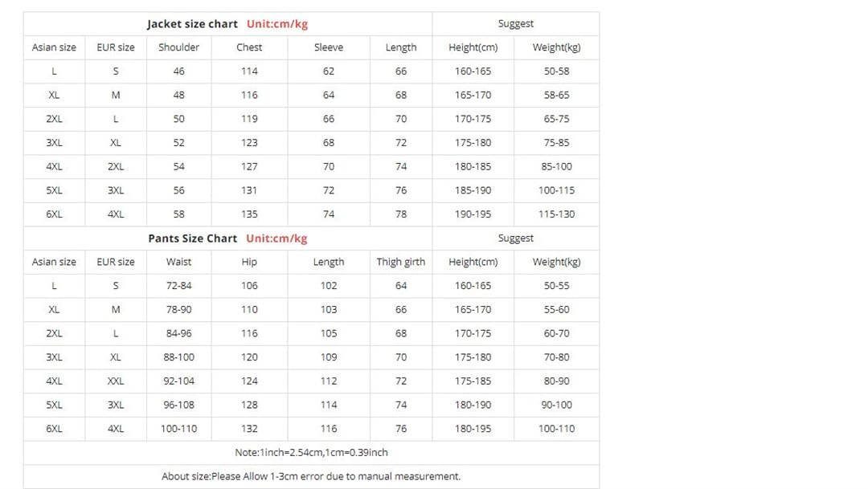Select jacket Asian size 6XL cell
Screen dimensions: 868x489
[55, 214]
